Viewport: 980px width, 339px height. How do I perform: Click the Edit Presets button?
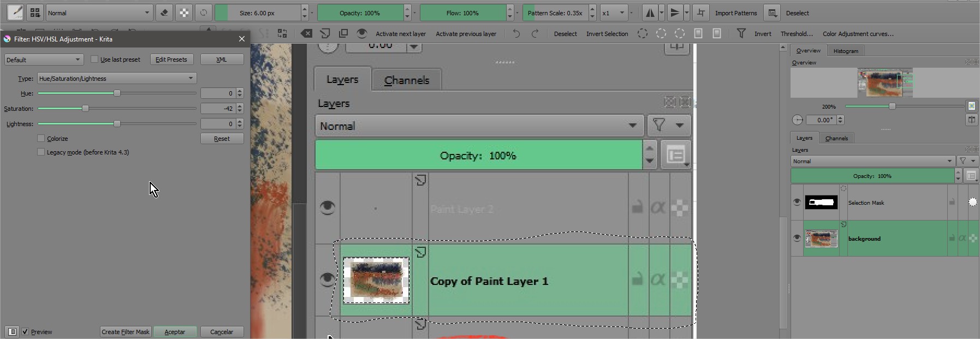171,60
